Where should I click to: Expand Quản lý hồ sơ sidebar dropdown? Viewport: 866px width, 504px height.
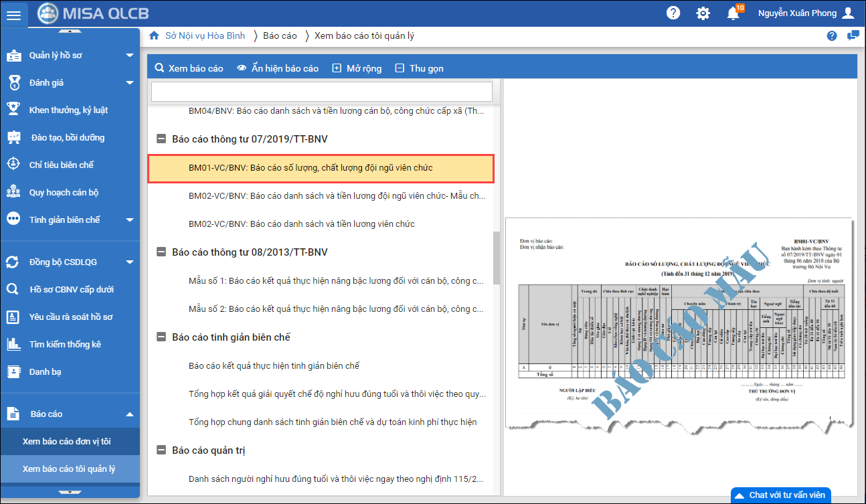pyautogui.click(x=130, y=56)
